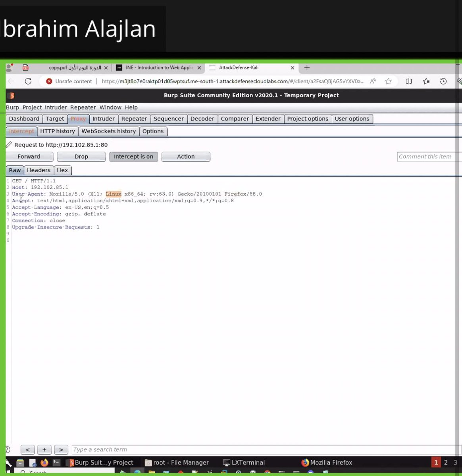Click the file manager launcher icon in panel
The width and height of the screenshot is (462, 476).
20,463
